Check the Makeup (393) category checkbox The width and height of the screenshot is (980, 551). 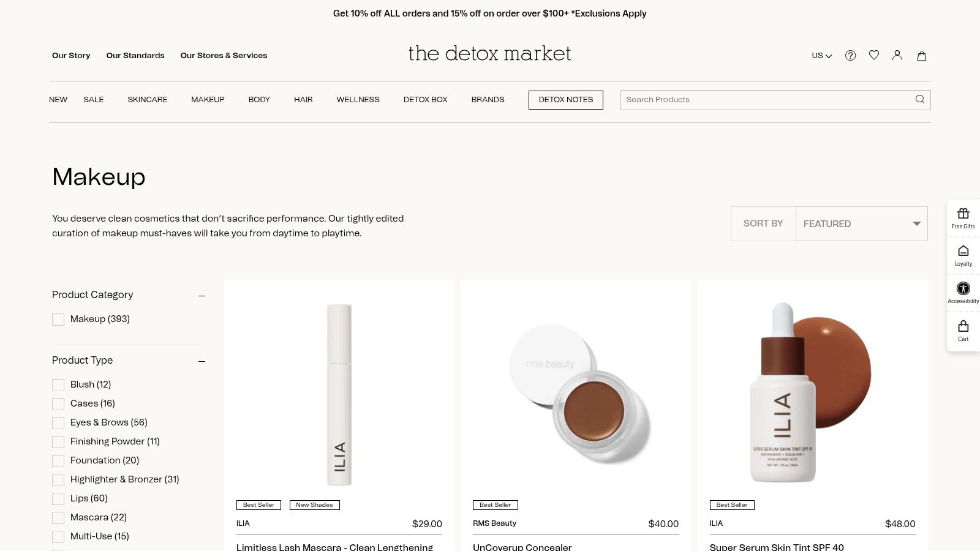coord(58,320)
